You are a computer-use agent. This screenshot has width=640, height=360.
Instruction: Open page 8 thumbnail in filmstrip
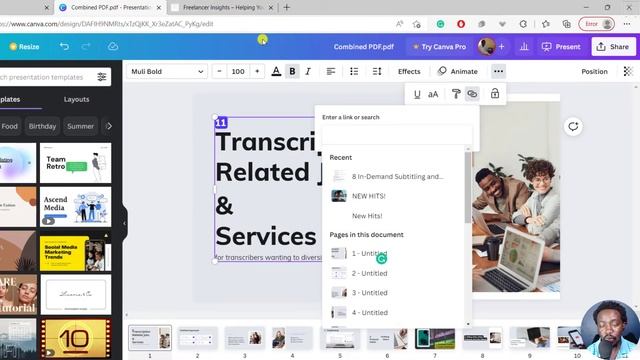click(482, 338)
